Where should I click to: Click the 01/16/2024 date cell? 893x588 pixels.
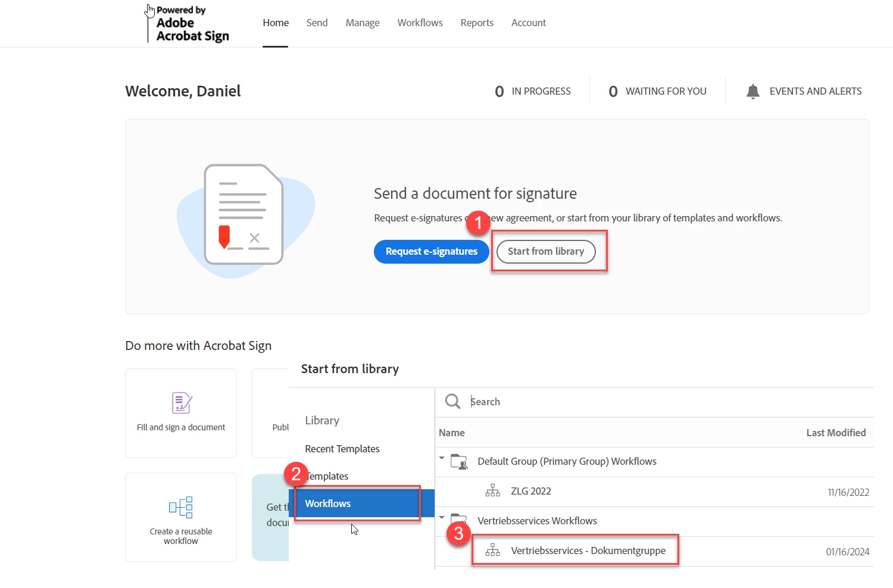848,552
